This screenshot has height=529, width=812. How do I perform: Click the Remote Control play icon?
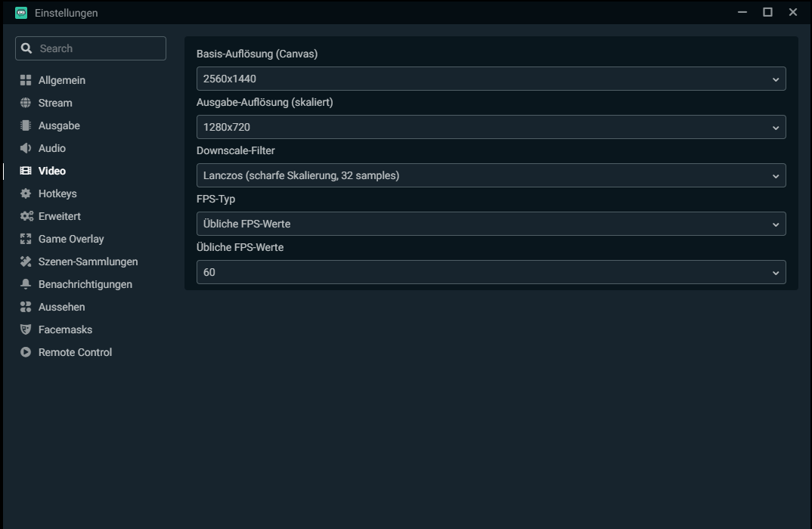pyautogui.click(x=26, y=352)
